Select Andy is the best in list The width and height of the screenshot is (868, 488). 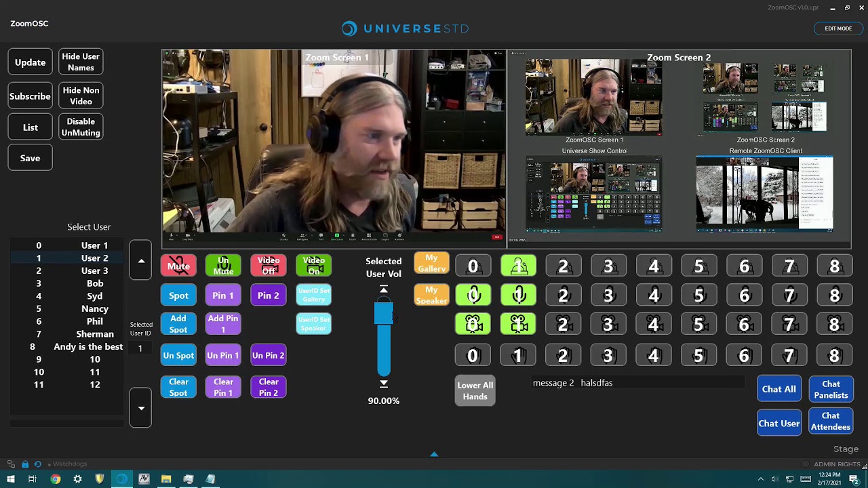pos(66,346)
